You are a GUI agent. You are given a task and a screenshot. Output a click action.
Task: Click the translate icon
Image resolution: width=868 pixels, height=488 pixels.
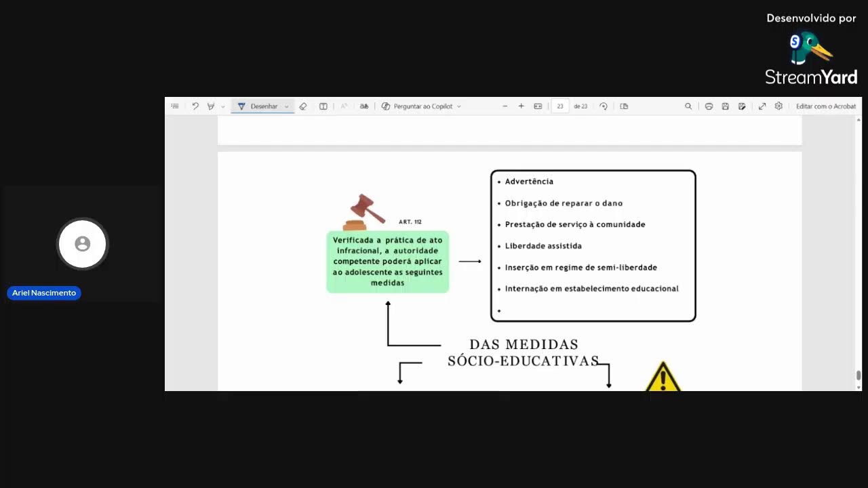point(364,106)
